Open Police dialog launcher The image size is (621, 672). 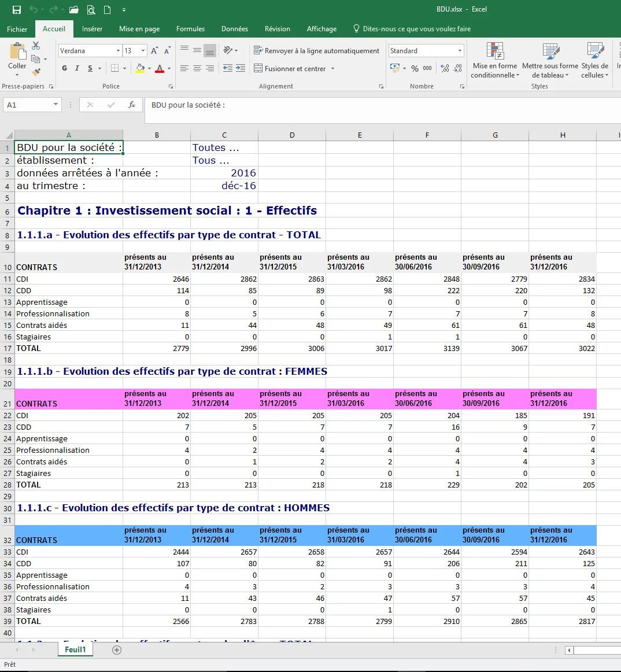pos(171,87)
